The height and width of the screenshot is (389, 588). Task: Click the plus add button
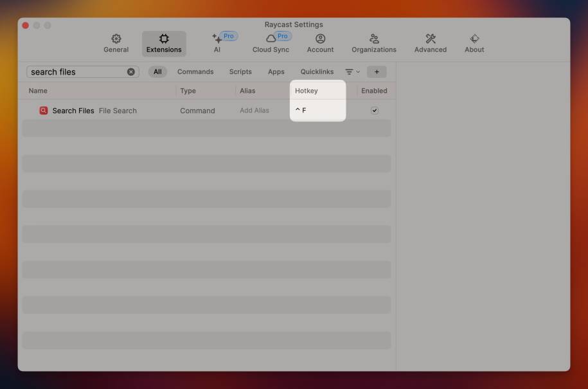pos(377,71)
